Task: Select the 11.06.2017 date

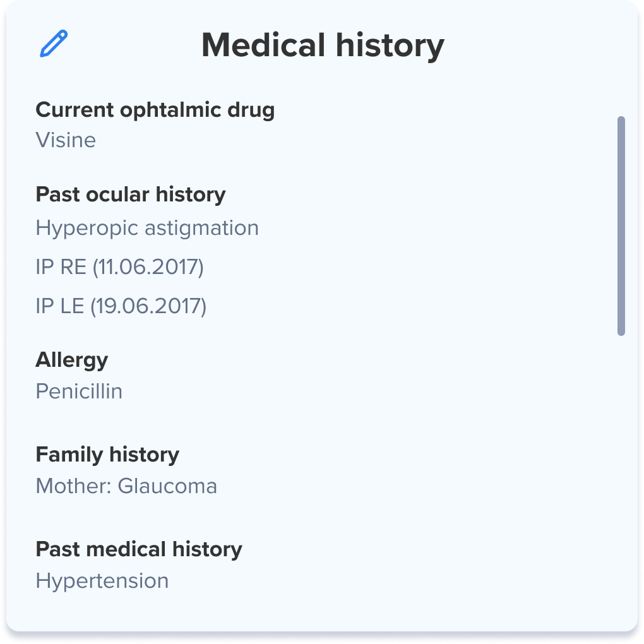Action: click(148, 267)
